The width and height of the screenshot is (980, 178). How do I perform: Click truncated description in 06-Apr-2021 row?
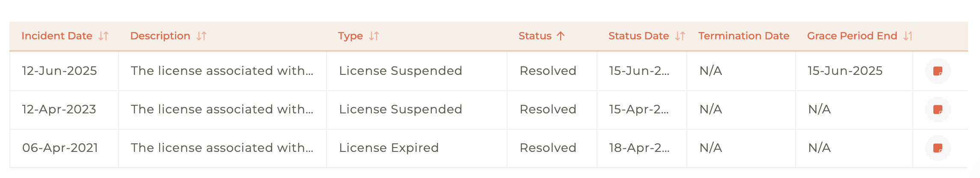click(222, 148)
